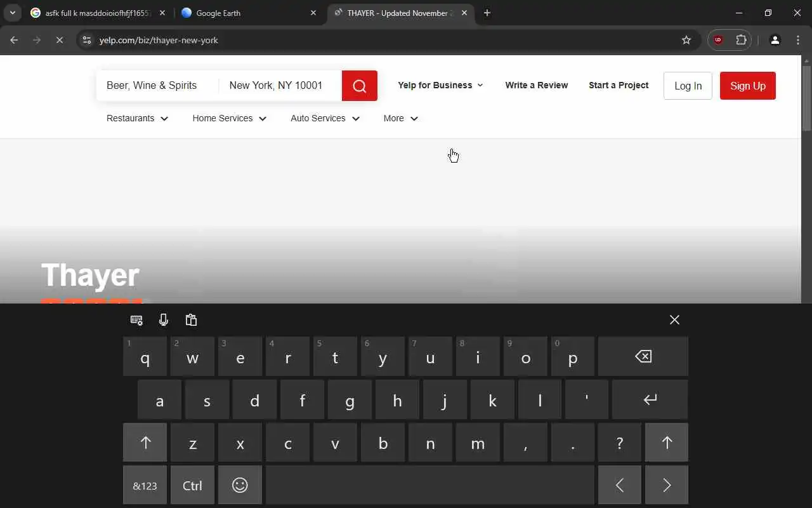Go back to the previous page
812x508 pixels.
point(14,40)
